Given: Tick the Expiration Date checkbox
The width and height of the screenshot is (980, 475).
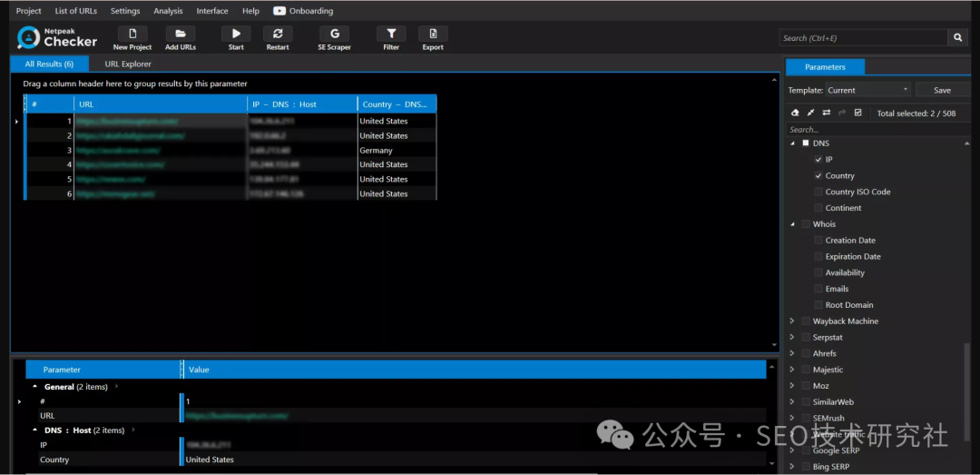Looking at the screenshot, I should click(818, 257).
